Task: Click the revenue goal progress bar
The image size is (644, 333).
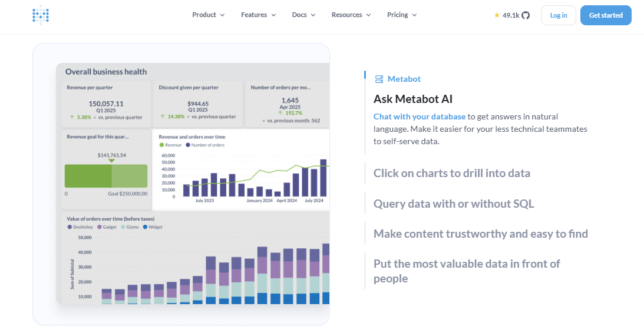Action: [106, 176]
